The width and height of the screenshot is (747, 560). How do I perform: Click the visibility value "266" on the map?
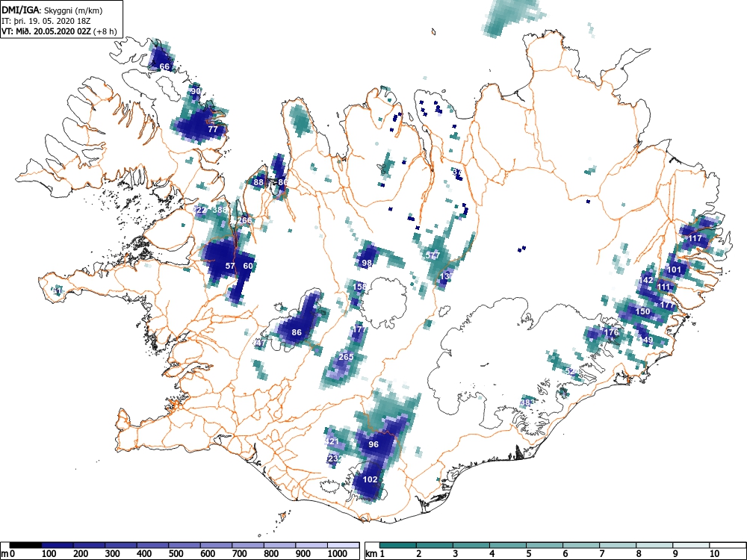point(244,220)
